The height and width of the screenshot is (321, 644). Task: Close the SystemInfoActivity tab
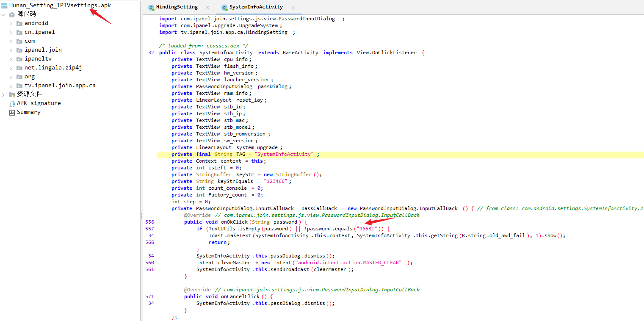(293, 8)
